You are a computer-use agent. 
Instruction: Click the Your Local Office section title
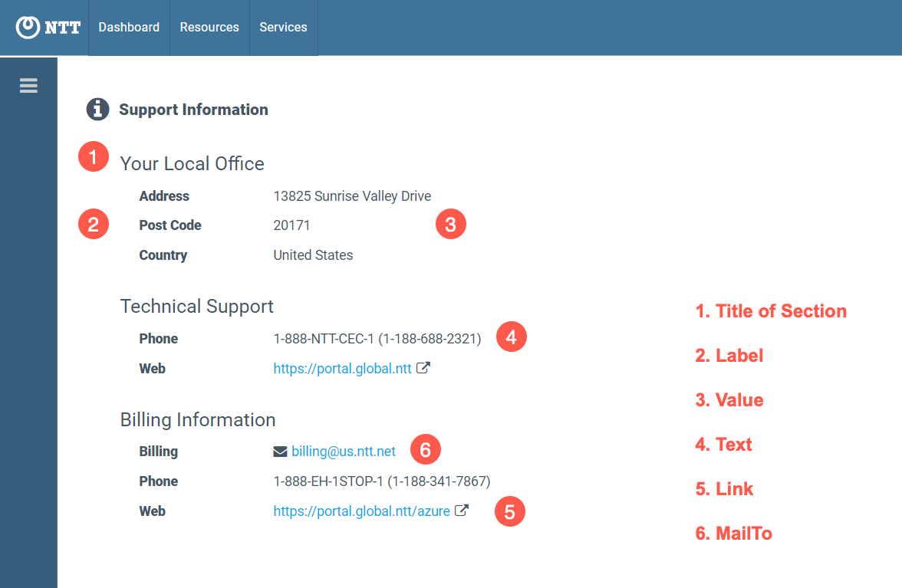192,164
